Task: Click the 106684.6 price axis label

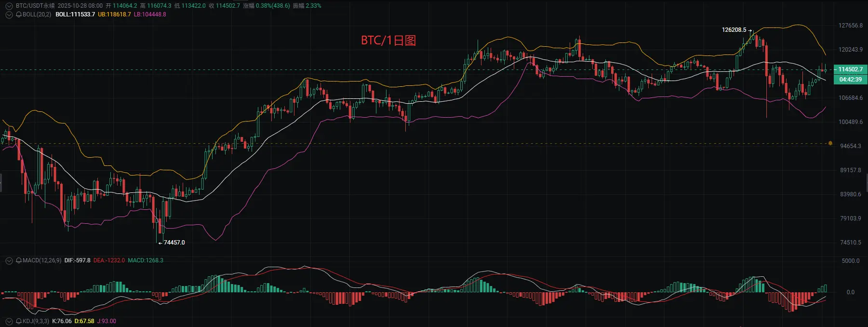Action: [x=851, y=98]
